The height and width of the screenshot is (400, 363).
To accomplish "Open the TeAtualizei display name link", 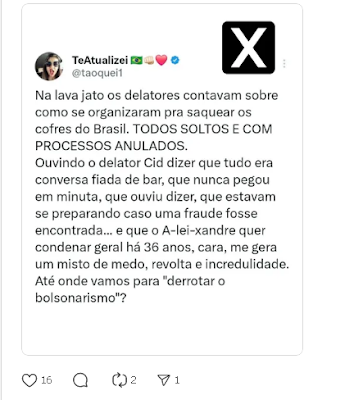I will pos(100,60).
